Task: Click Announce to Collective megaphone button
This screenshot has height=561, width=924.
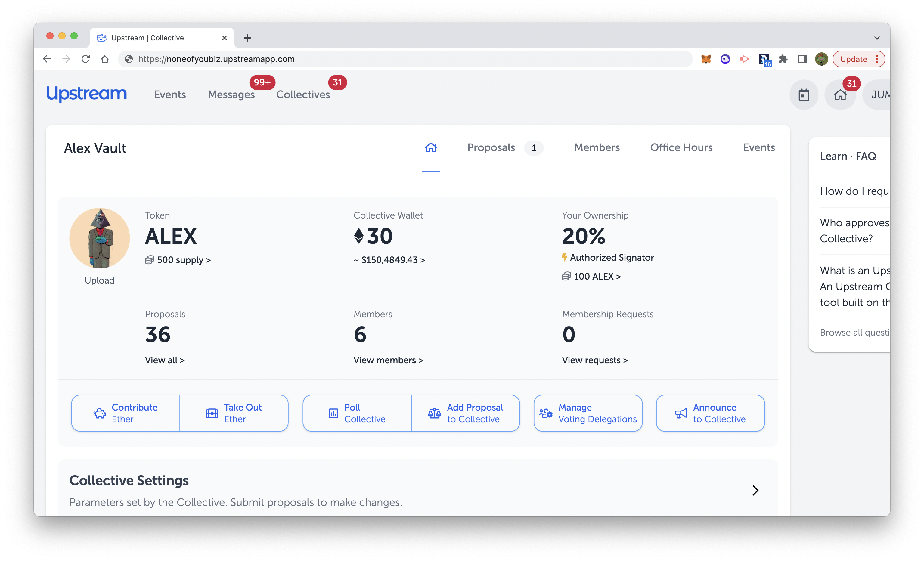Action: click(x=710, y=413)
